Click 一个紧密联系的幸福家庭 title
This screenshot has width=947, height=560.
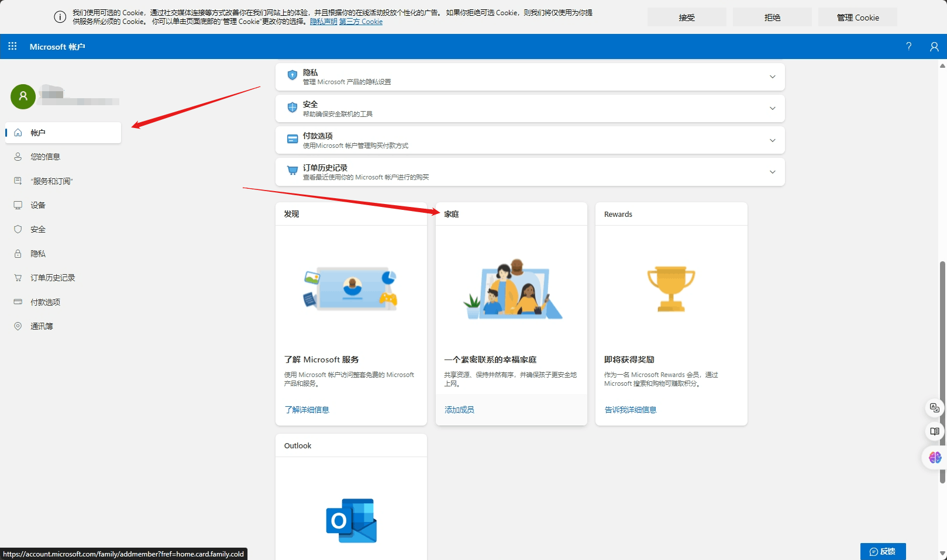tap(490, 359)
